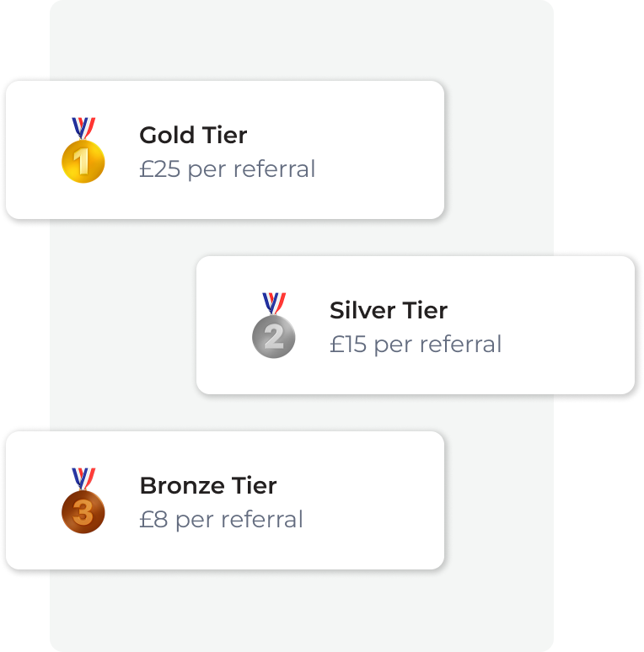The image size is (644, 652).
Task: Click the £25 per referral text
Action: (227, 169)
